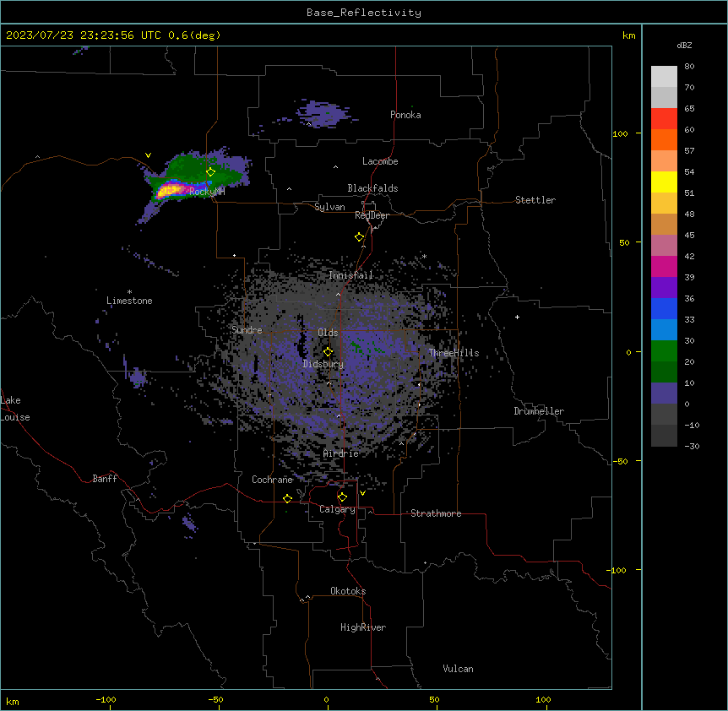Screen dimensions: 728x711
Task: Select the yellow diamond marker above RockyMH
Action: pos(211,172)
